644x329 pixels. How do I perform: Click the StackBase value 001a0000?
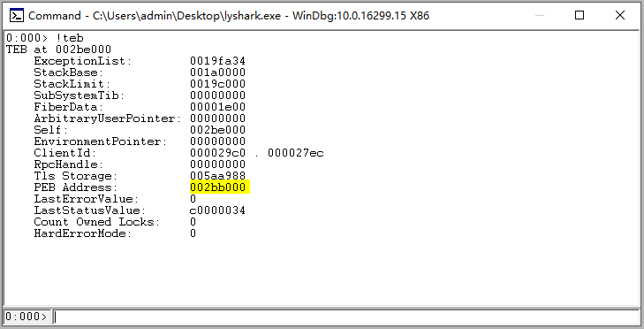point(217,73)
